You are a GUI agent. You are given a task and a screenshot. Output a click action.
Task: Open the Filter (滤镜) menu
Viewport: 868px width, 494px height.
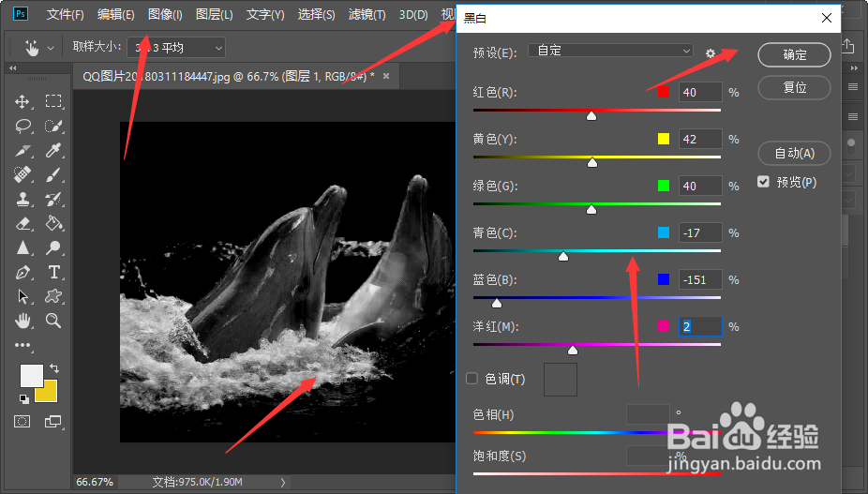367,14
